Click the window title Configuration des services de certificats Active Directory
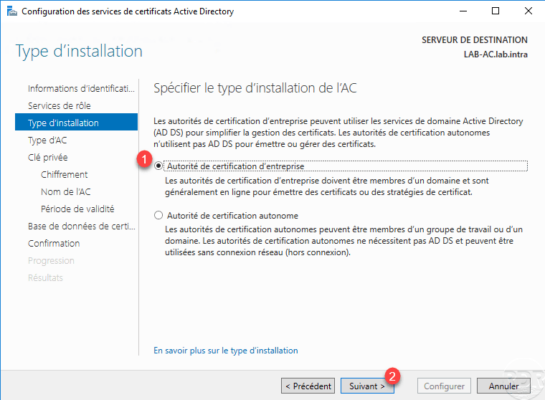Screen dimensions: 545x400 pos(128,11)
